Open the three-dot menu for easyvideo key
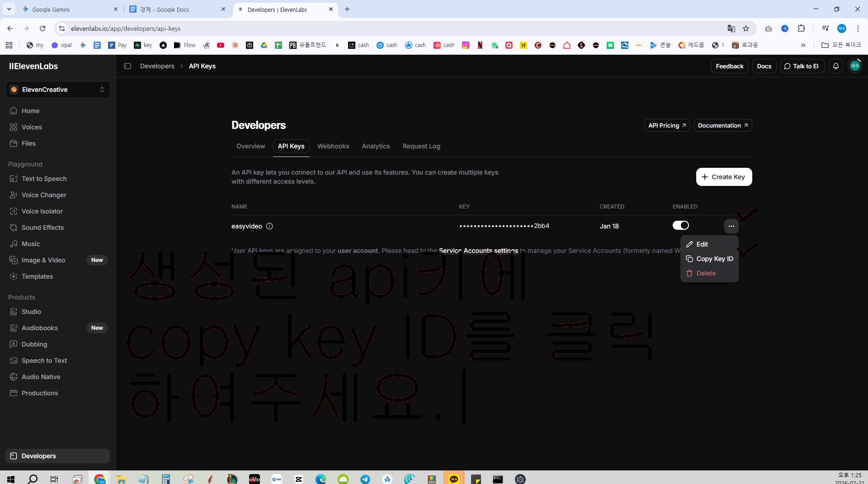This screenshot has height=484, width=868. 731,226
